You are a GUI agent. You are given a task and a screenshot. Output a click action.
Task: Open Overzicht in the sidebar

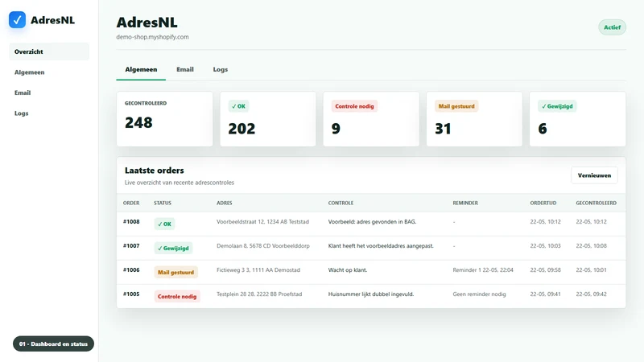click(49, 51)
